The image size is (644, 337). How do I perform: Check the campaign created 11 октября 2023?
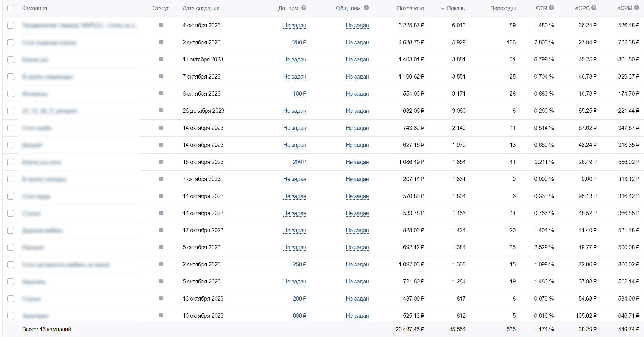tap(11, 59)
